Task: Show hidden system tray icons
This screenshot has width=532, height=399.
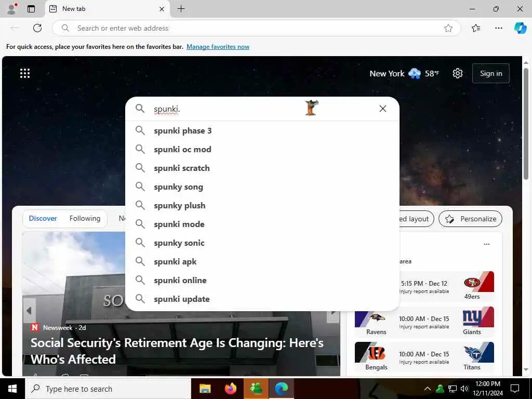Action: click(428, 389)
